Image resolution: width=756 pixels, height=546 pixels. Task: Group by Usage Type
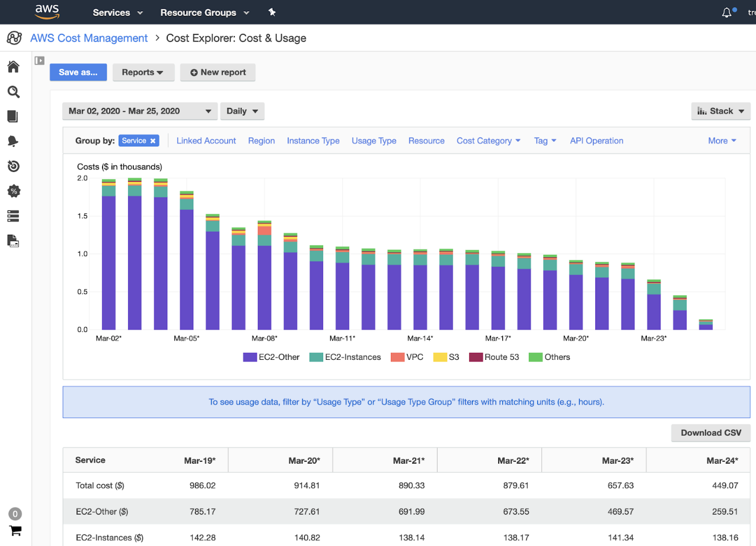pos(374,141)
